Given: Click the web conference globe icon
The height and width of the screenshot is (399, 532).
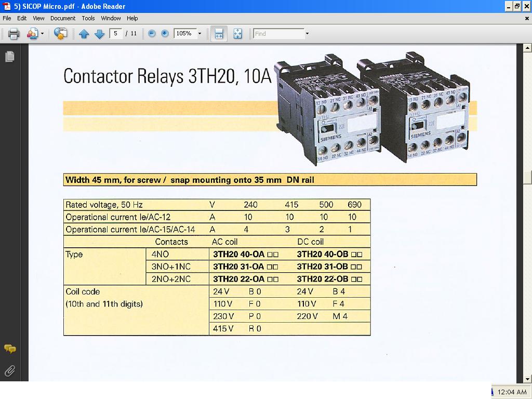Looking at the screenshot, I should [x=60, y=34].
